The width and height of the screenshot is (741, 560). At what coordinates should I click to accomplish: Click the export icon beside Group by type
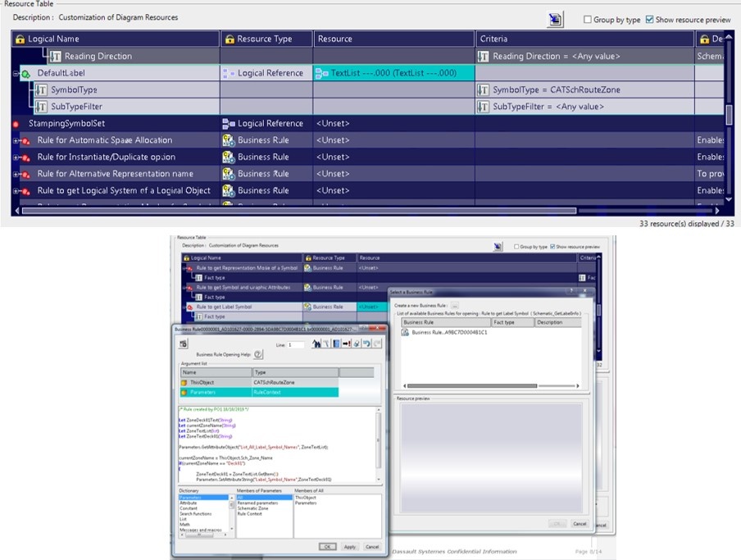click(557, 19)
